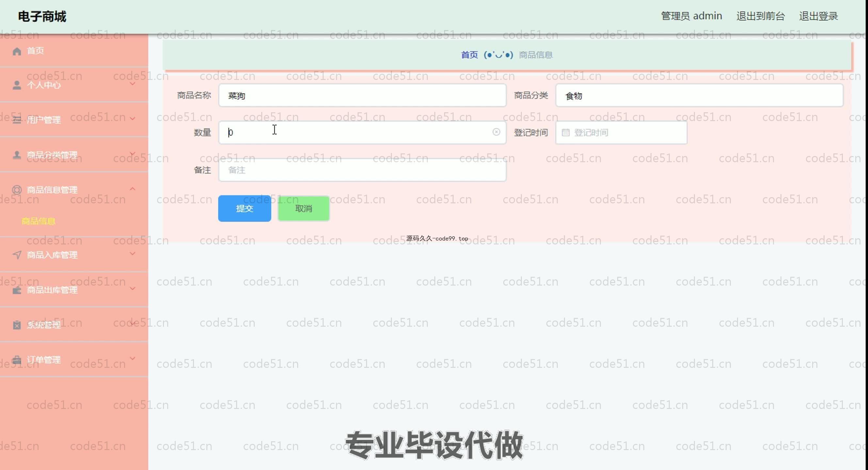Open the 订单管理 menu

(74, 360)
